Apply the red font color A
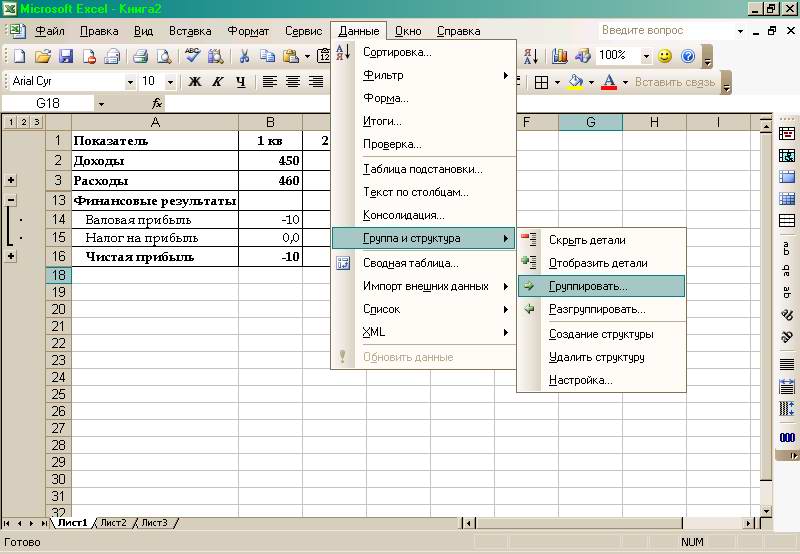This screenshot has width=800, height=554. [x=609, y=82]
